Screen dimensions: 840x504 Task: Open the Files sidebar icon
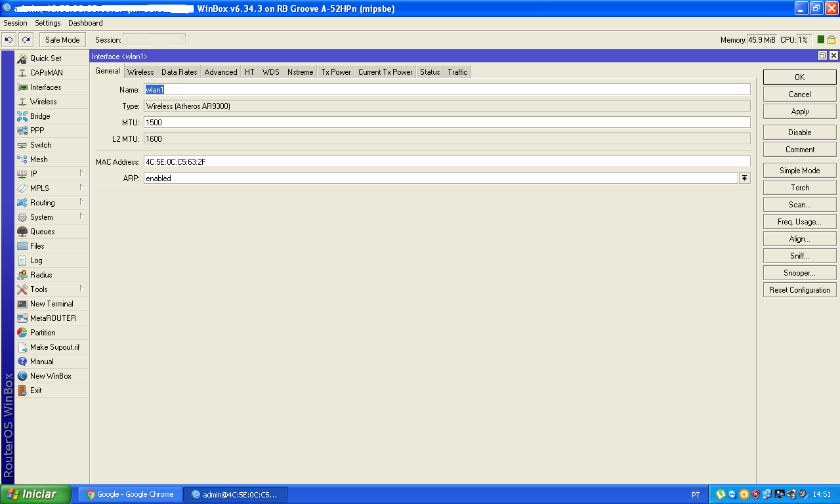click(x=22, y=246)
